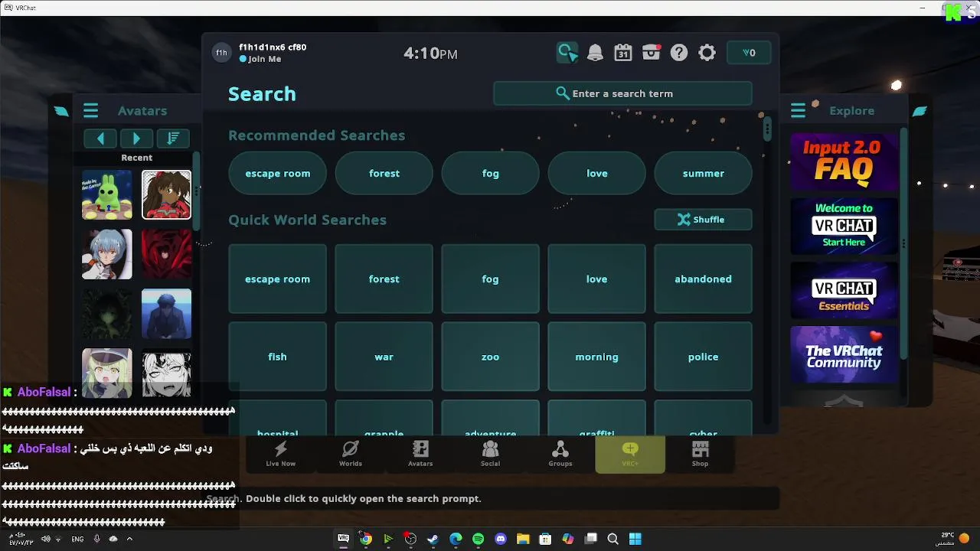Open the settings gear icon

click(707, 53)
